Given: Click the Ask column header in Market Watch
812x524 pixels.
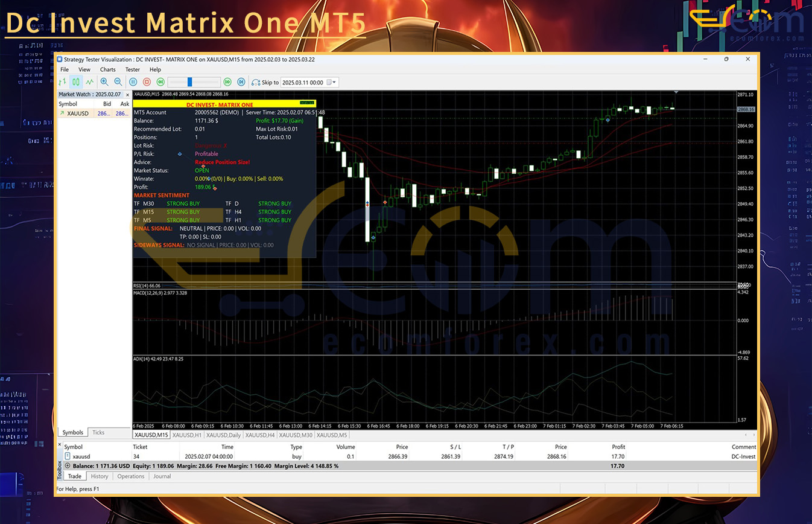Looking at the screenshot, I should 124,104.
